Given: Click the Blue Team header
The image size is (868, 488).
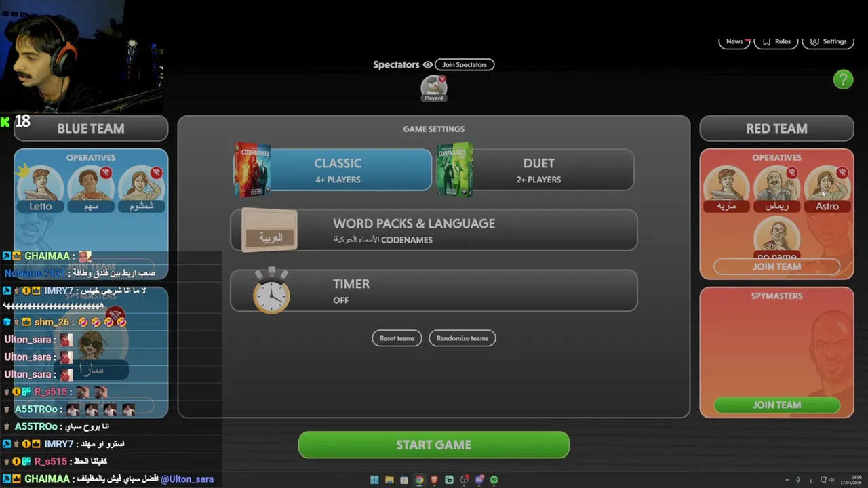Looking at the screenshot, I should [91, 129].
